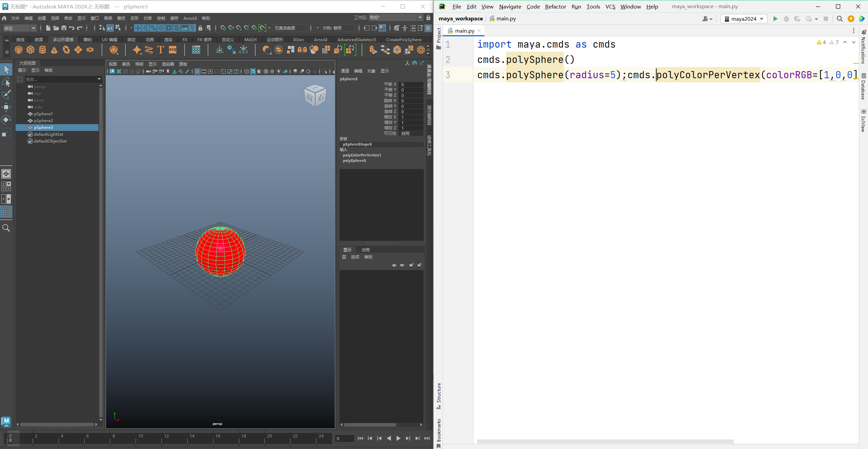The width and height of the screenshot is (868, 449).
Task: Toggle the workspace lock icon
Action: click(428, 17)
